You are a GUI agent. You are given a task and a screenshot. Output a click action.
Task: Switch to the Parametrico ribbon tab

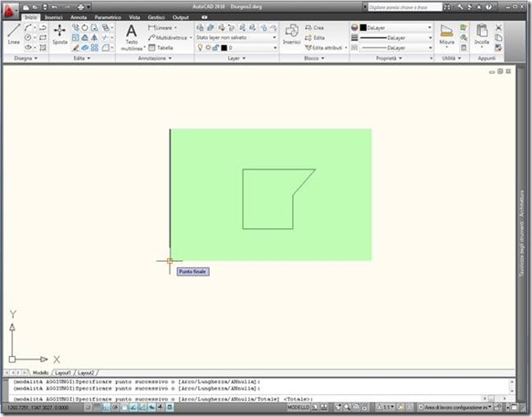(x=108, y=17)
